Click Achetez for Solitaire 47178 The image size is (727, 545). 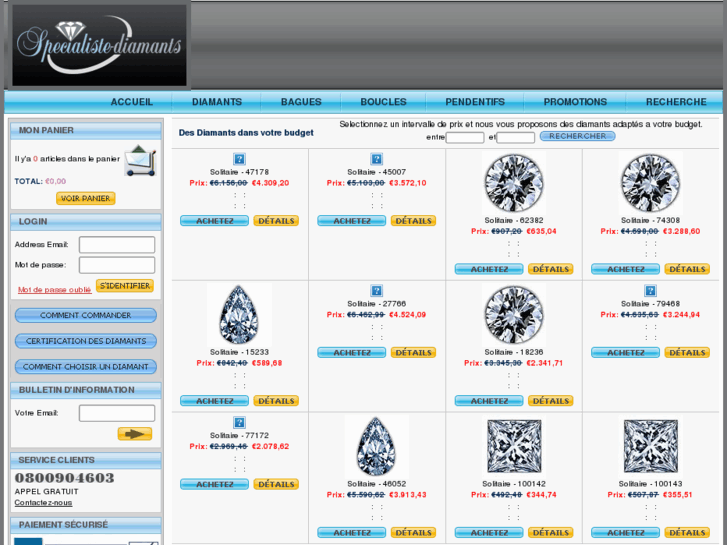pos(214,221)
